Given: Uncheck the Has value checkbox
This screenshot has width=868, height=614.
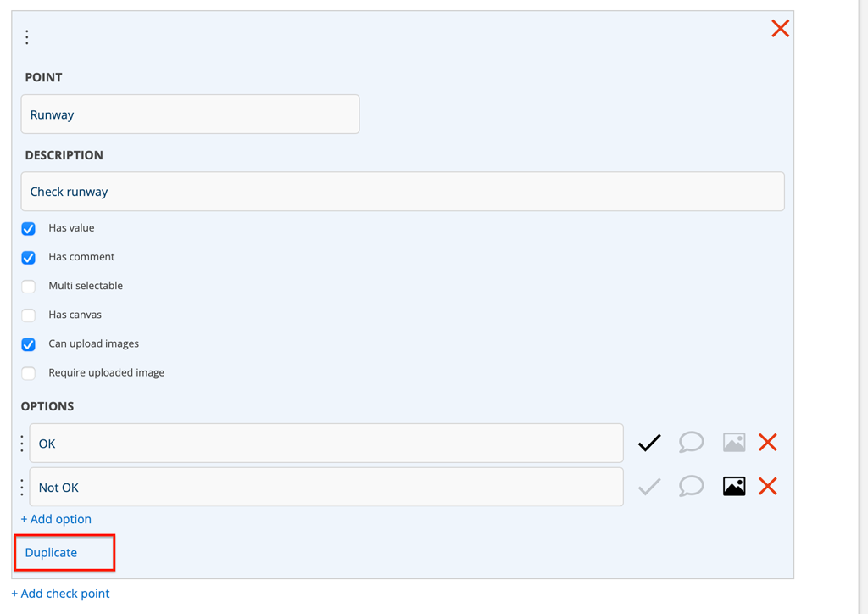Looking at the screenshot, I should coord(29,229).
